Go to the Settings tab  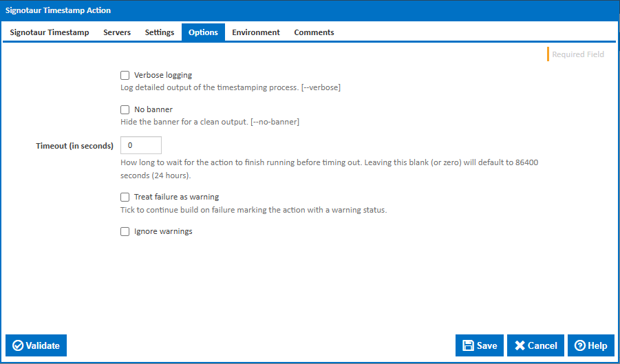point(160,32)
